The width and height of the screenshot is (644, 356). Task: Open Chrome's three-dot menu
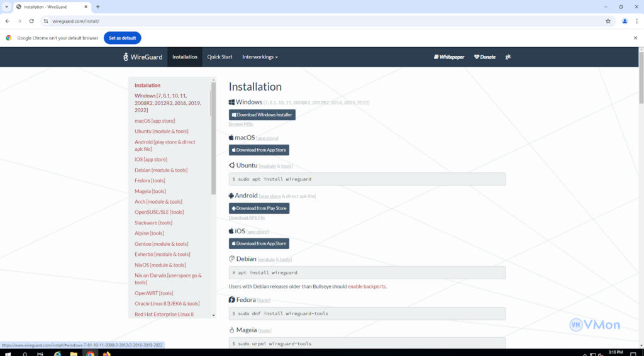coord(636,21)
